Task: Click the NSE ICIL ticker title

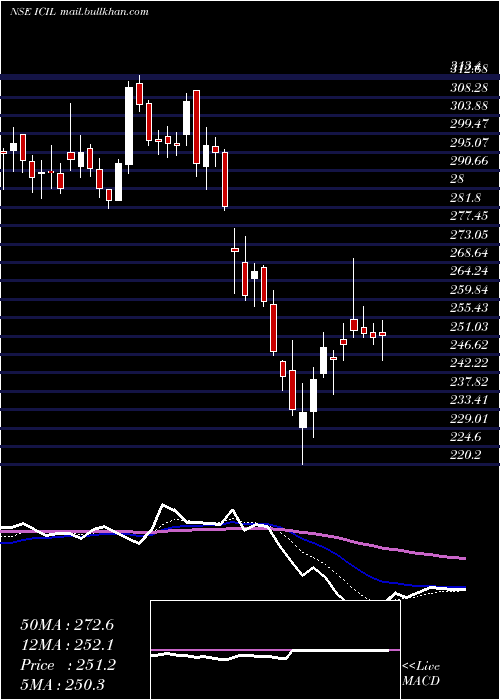Action: pos(79,12)
